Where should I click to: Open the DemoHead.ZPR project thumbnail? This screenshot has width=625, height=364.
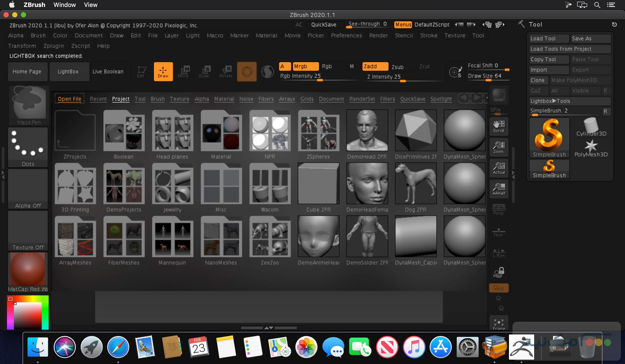point(367,130)
